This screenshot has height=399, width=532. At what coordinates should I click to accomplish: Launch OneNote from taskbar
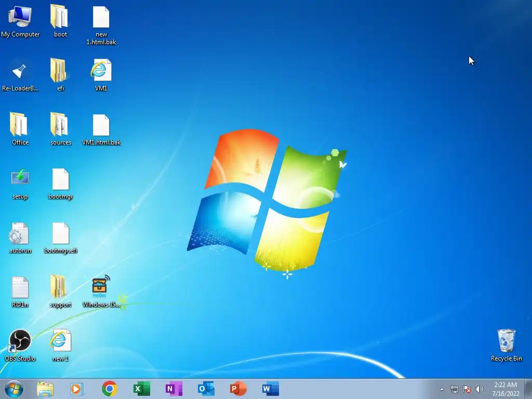(x=174, y=389)
